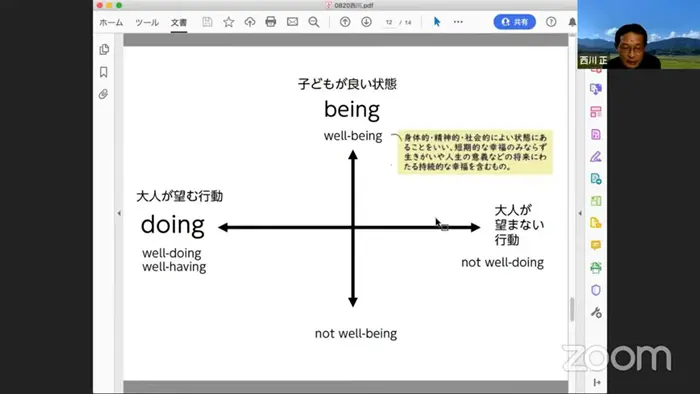Open the protect shield tool
700x394 pixels.
coord(596,290)
